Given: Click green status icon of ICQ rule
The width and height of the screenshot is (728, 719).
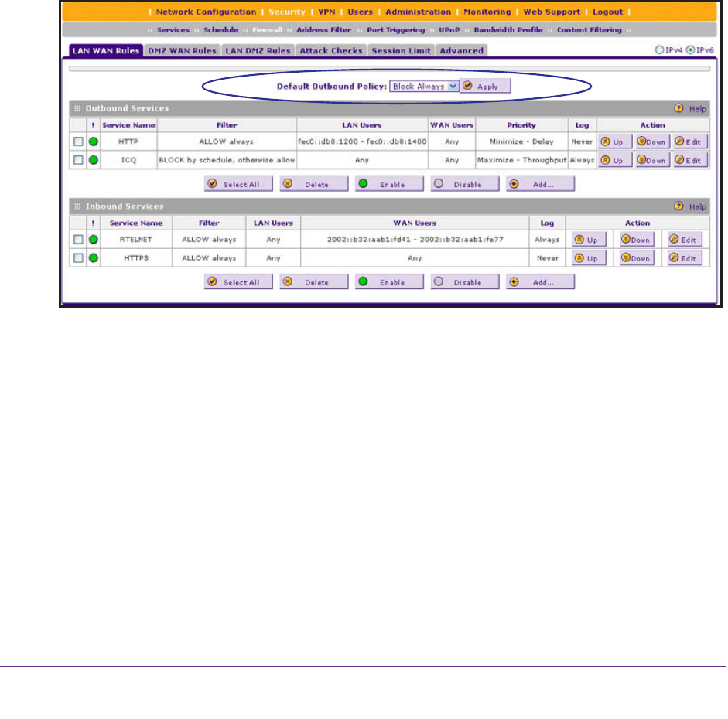Looking at the screenshot, I should [94, 160].
